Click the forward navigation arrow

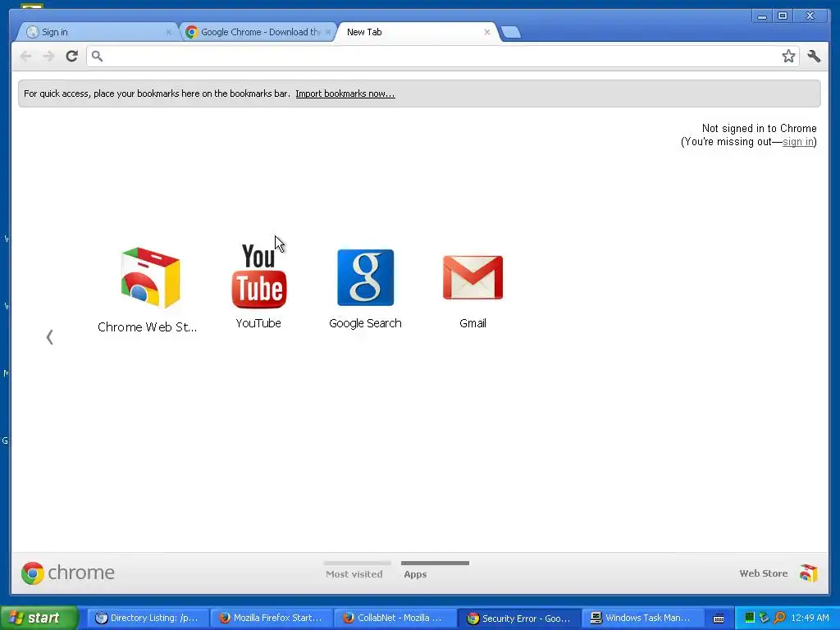tap(48, 56)
